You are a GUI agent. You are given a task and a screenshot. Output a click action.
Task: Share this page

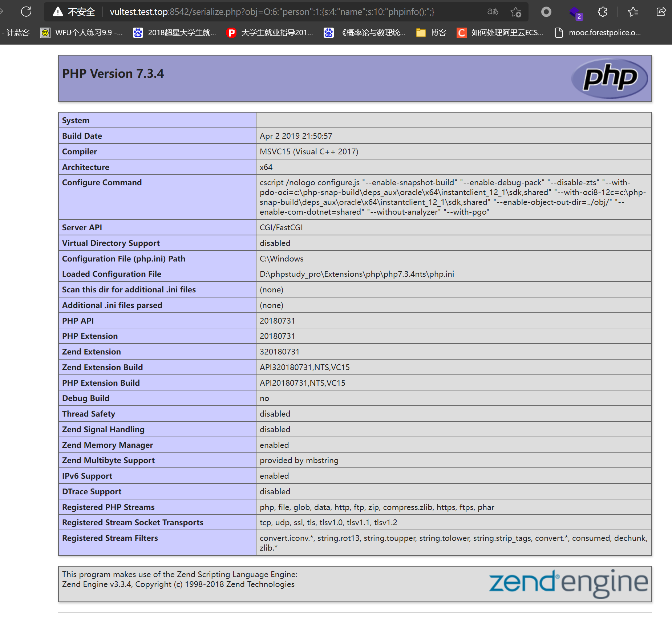[x=661, y=11]
